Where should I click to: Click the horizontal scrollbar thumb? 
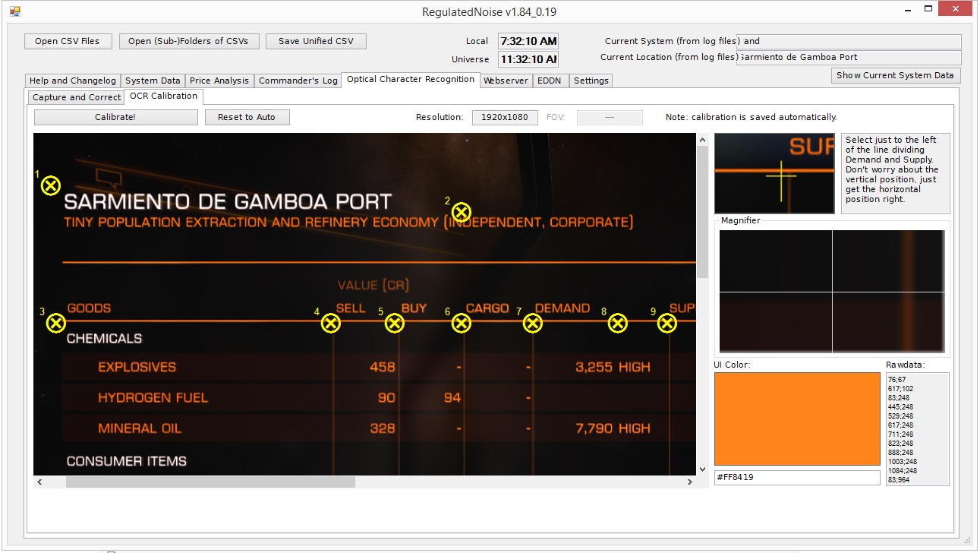coord(210,482)
